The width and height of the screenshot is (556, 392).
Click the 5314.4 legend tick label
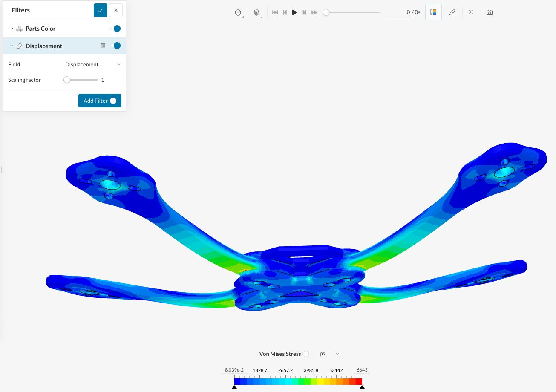point(337,370)
